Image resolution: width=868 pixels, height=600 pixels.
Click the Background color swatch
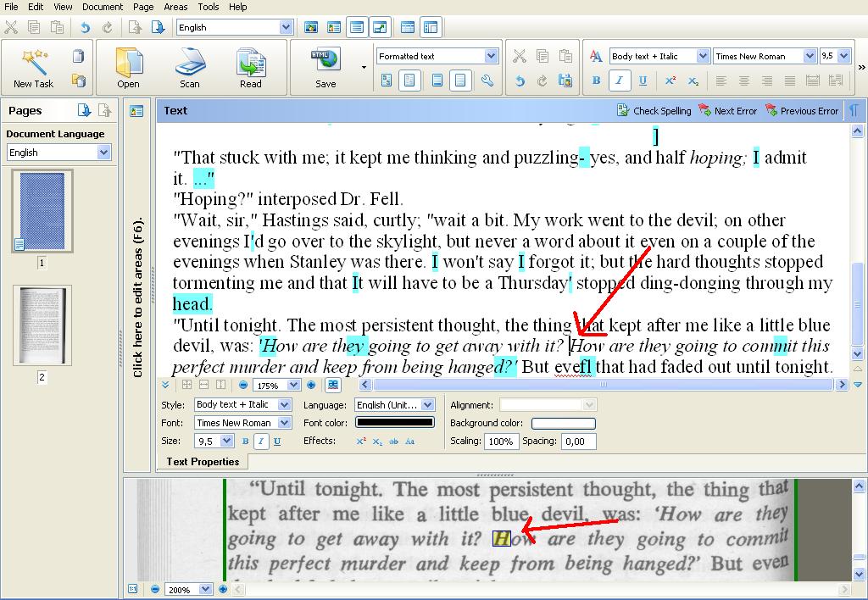pyautogui.click(x=564, y=424)
